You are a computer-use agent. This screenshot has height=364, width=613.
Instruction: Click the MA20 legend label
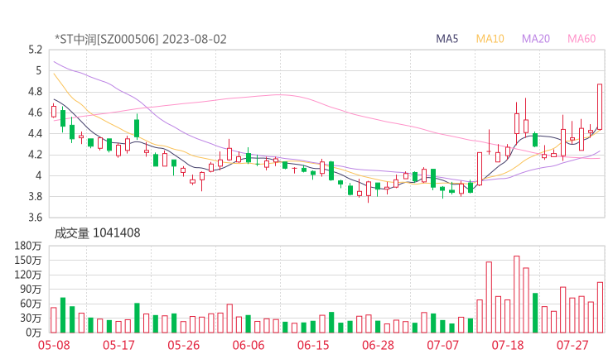coord(536,39)
